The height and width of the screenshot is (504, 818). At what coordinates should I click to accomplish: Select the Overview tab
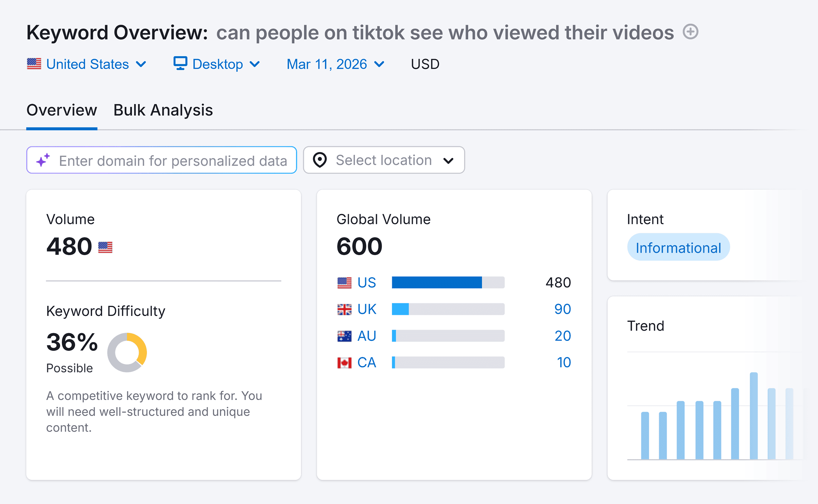(62, 110)
